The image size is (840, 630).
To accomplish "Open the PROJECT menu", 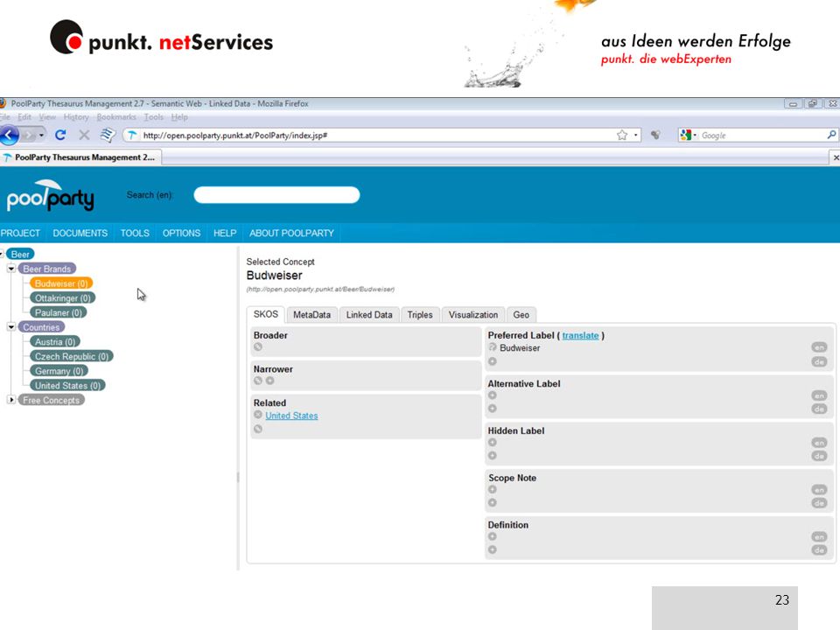I will click(20, 233).
